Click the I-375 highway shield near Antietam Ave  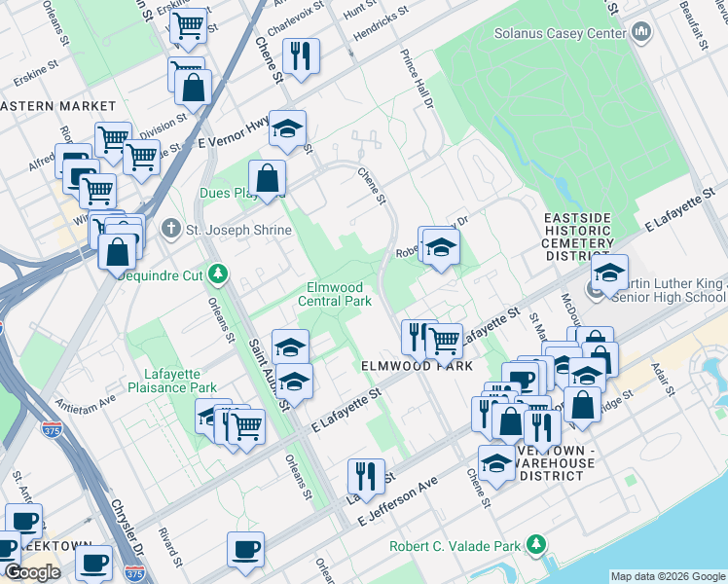coord(52,430)
